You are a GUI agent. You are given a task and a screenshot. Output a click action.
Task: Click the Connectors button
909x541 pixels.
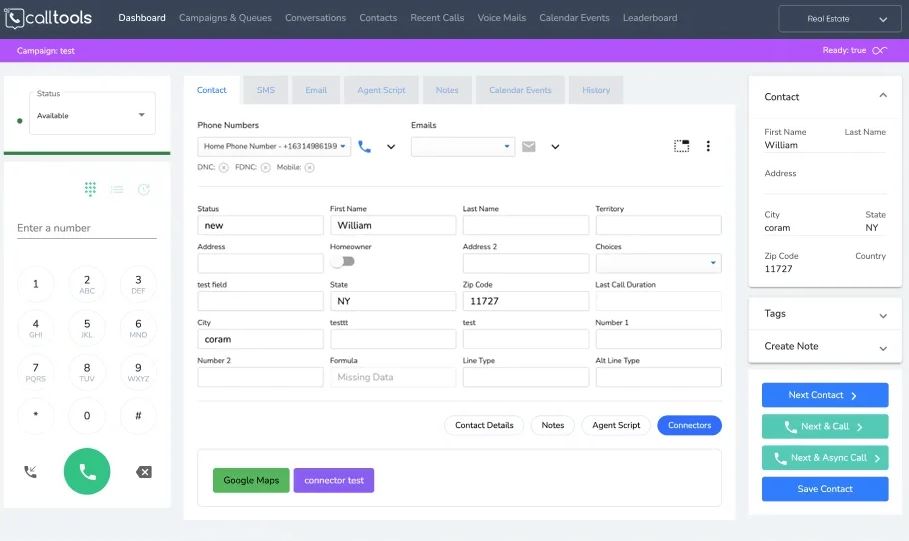pos(689,425)
